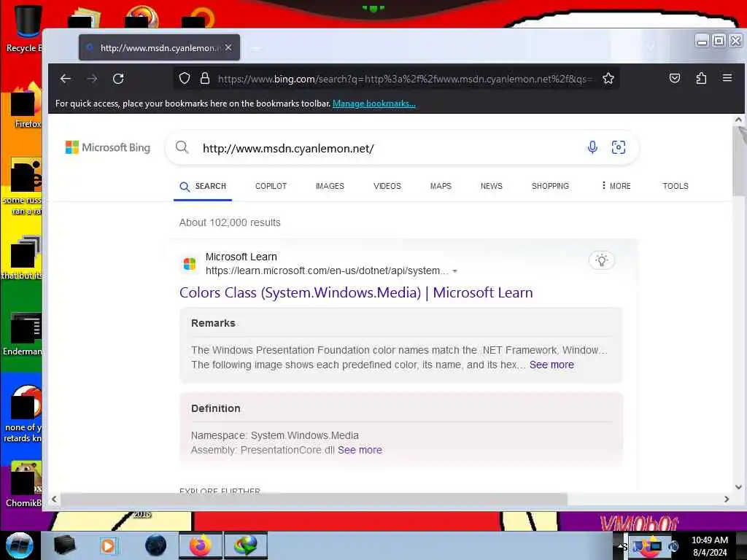The height and width of the screenshot is (560, 747).
Task: Click the volume icon in system tray
Action: [x=673, y=545]
